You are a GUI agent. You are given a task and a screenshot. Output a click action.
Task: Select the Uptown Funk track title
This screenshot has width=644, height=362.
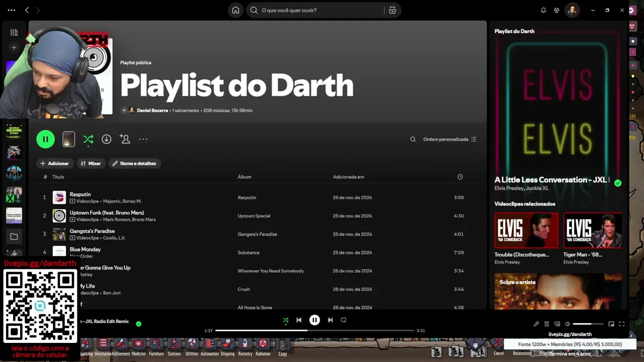click(x=107, y=213)
